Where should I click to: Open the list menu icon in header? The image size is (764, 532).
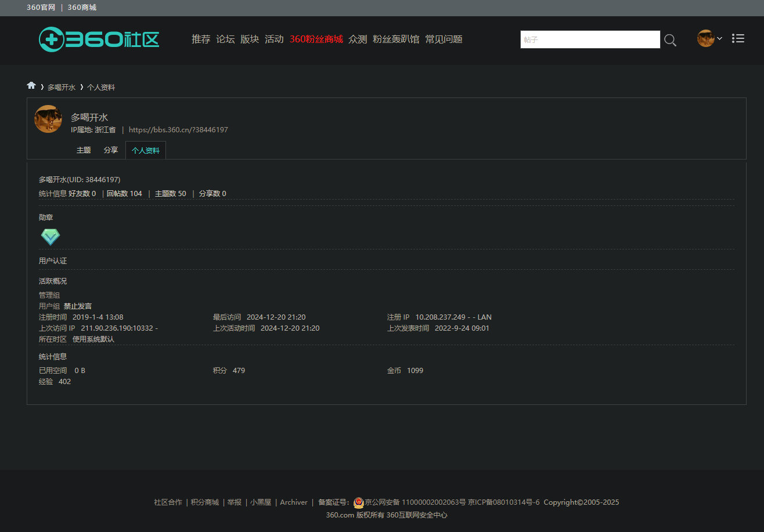(x=738, y=38)
